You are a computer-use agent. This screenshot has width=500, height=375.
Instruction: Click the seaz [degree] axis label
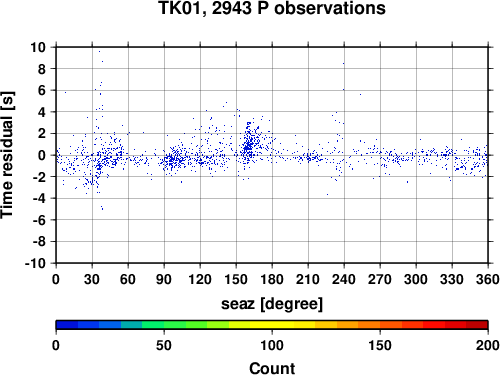pos(272,304)
